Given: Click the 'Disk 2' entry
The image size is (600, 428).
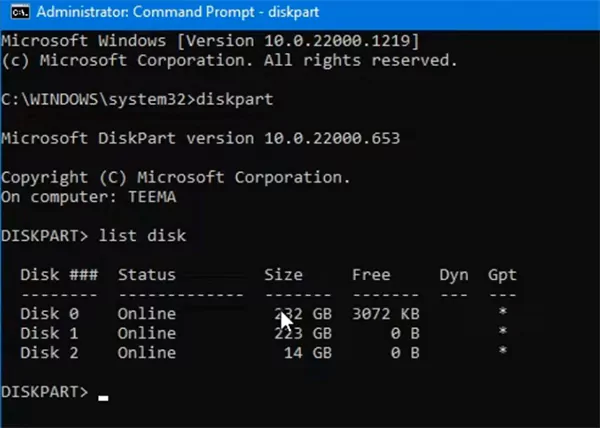Looking at the screenshot, I should pyautogui.click(x=50, y=353).
